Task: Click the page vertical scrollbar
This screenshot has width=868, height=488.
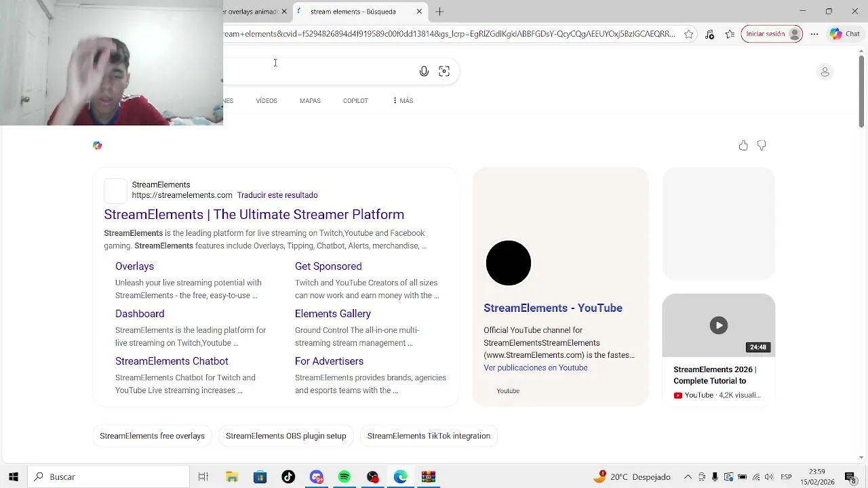Action: tap(861, 91)
